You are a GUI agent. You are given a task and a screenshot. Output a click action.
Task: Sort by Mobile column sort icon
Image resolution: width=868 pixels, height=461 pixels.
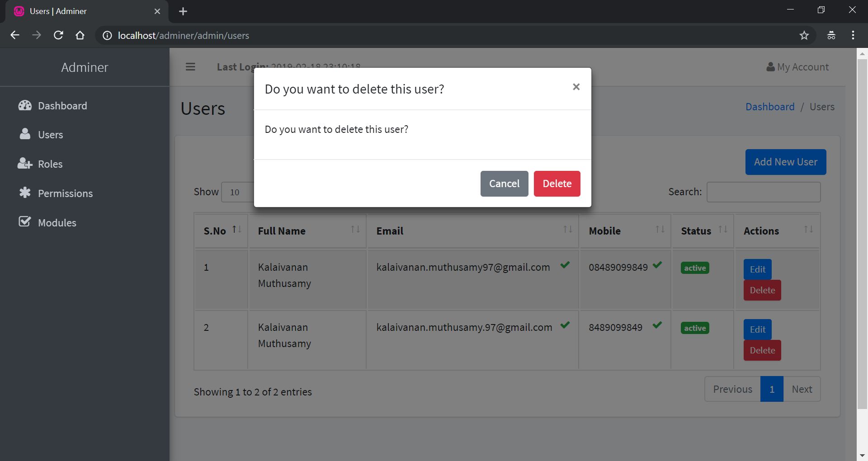[660, 230]
